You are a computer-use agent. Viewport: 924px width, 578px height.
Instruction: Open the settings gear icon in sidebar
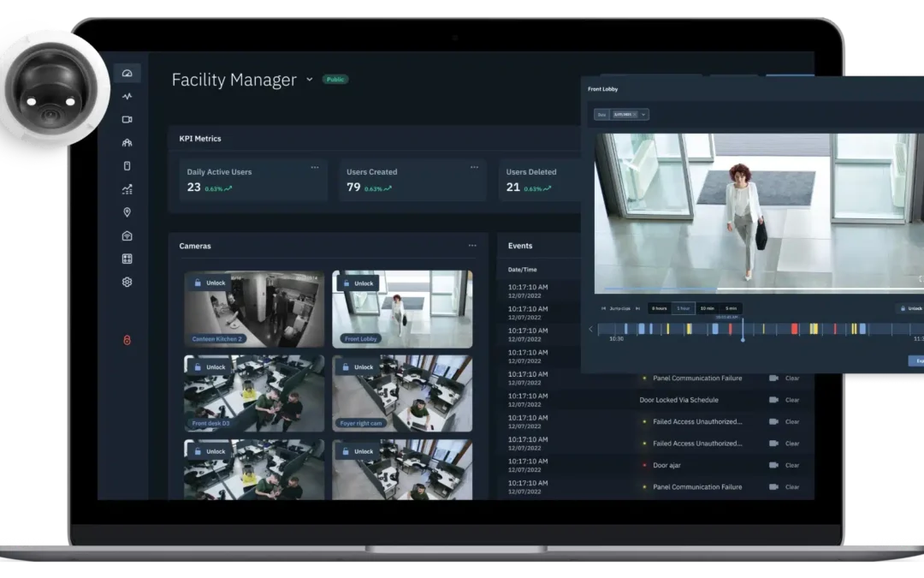click(127, 282)
